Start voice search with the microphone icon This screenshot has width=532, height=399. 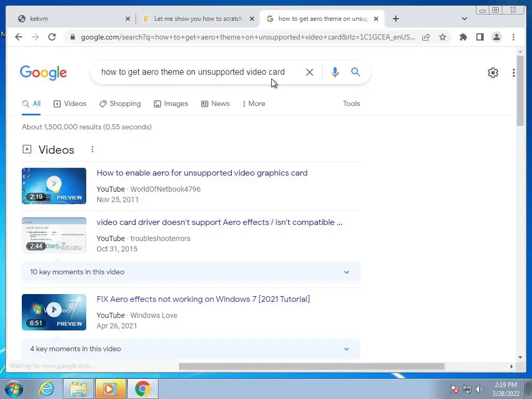pyautogui.click(x=335, y=72)
